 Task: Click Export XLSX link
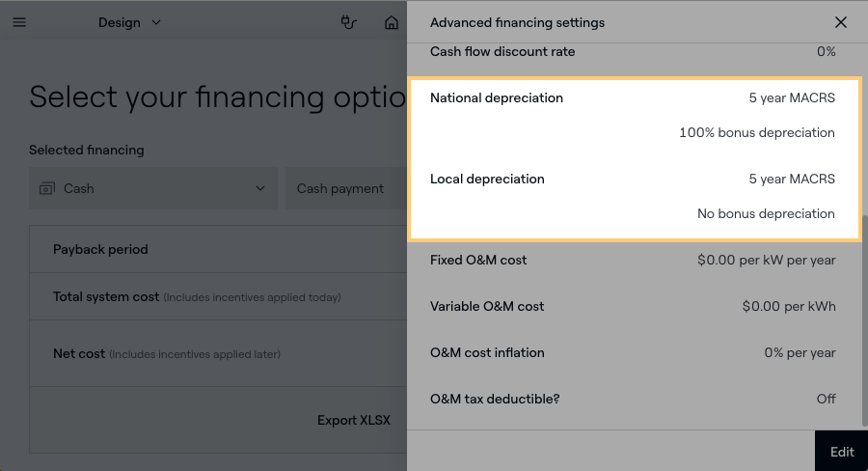(x=353, y=421)
